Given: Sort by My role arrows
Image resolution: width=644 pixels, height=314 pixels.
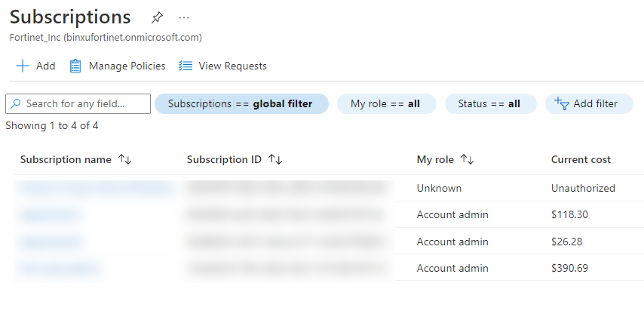Looking at the screenshot, I should tap(467, 159).
